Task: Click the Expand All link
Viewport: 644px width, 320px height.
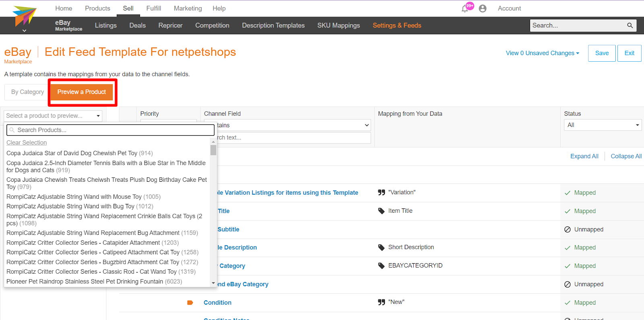Action: tap(584, 156)
